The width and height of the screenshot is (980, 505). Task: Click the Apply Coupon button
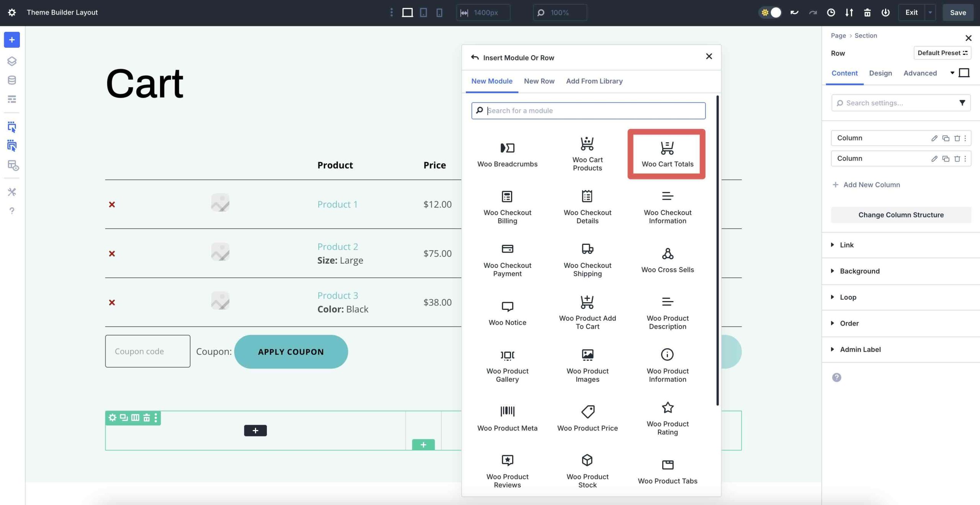(291, 351)
